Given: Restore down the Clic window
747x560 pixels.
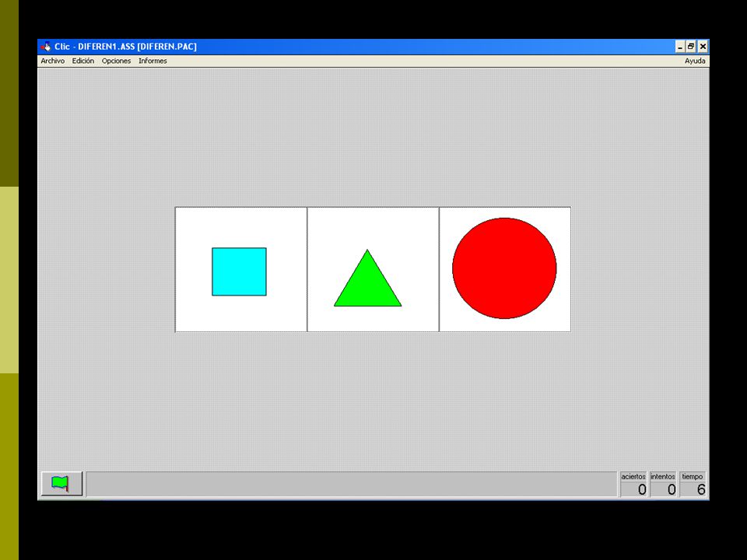Looking at the screenshot, I should pyautogui.click(x=691, y=47).
